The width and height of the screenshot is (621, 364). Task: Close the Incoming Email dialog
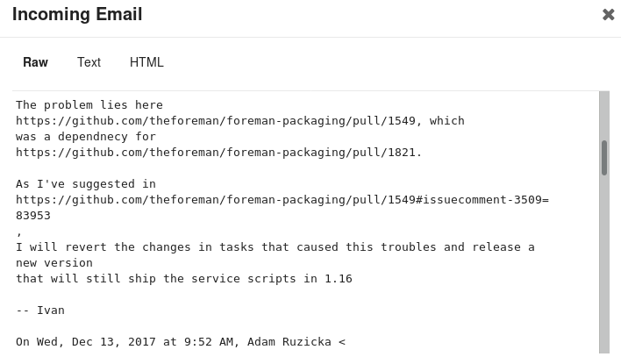click(608, 15)
